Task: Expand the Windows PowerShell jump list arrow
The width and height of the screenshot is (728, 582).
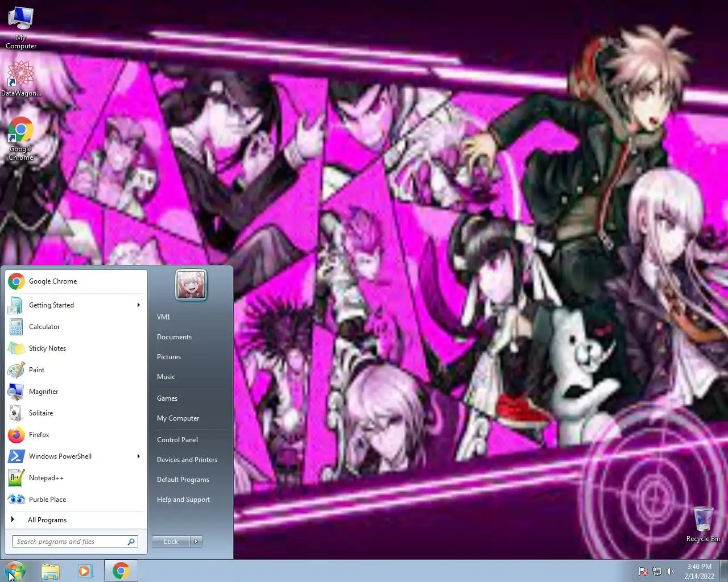Action: coord(138,456)
